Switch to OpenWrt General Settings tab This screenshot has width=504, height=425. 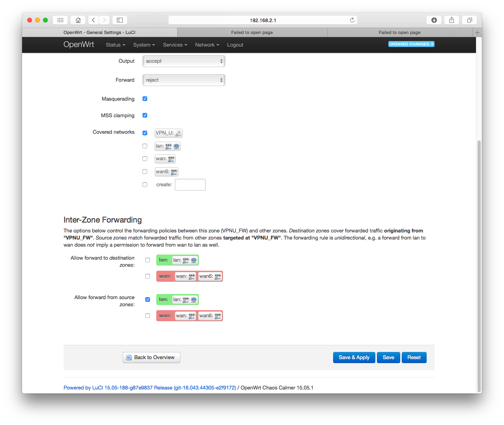pos(99,32)
